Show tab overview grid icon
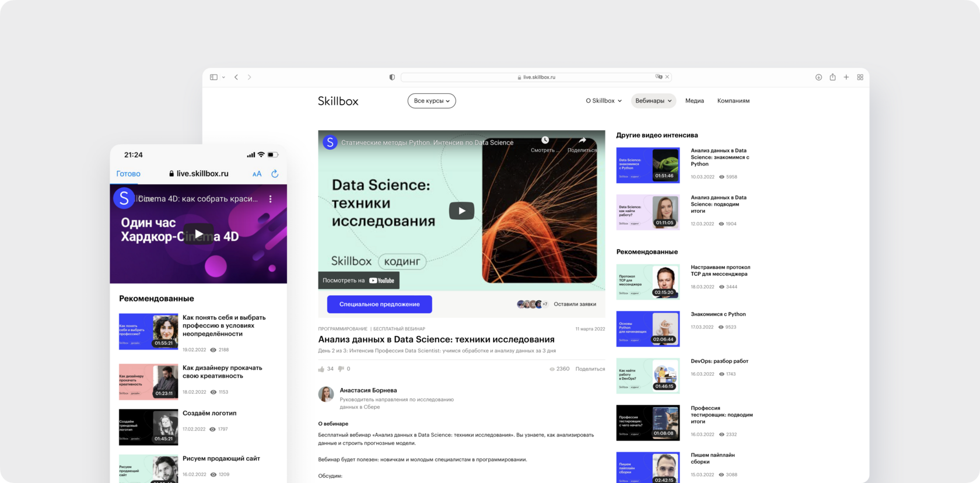980x483 pixels. (x=860, y=77)
